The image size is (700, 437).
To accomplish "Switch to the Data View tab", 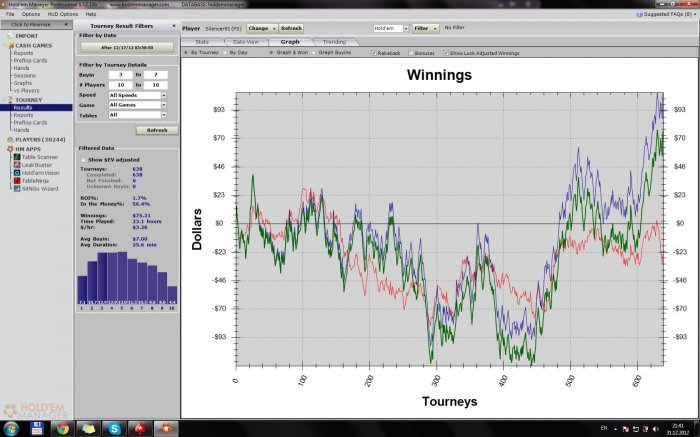I will tap(246, 42).
